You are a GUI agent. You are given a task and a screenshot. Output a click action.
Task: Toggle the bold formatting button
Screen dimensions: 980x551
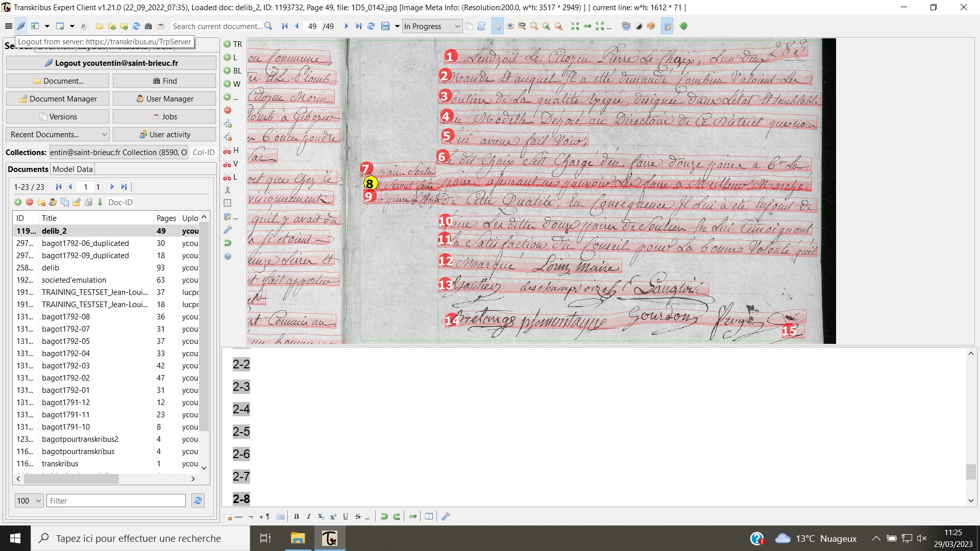click(296, 516)
